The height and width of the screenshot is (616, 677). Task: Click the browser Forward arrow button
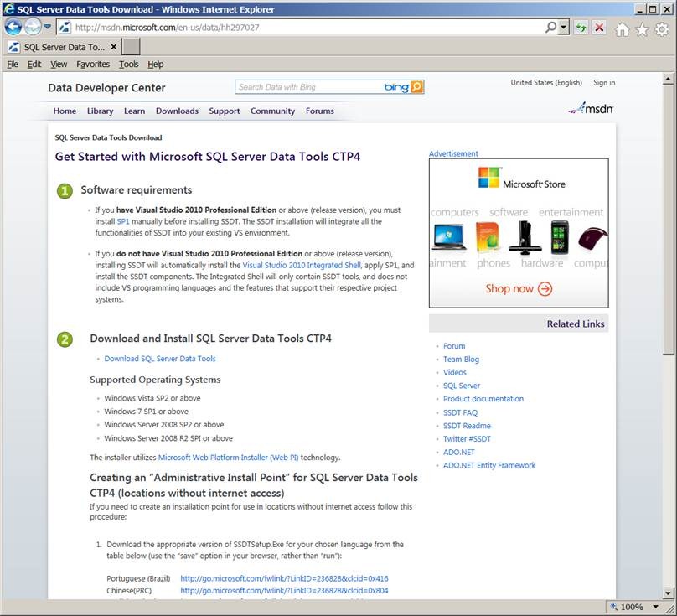click(x=33, y=27)
